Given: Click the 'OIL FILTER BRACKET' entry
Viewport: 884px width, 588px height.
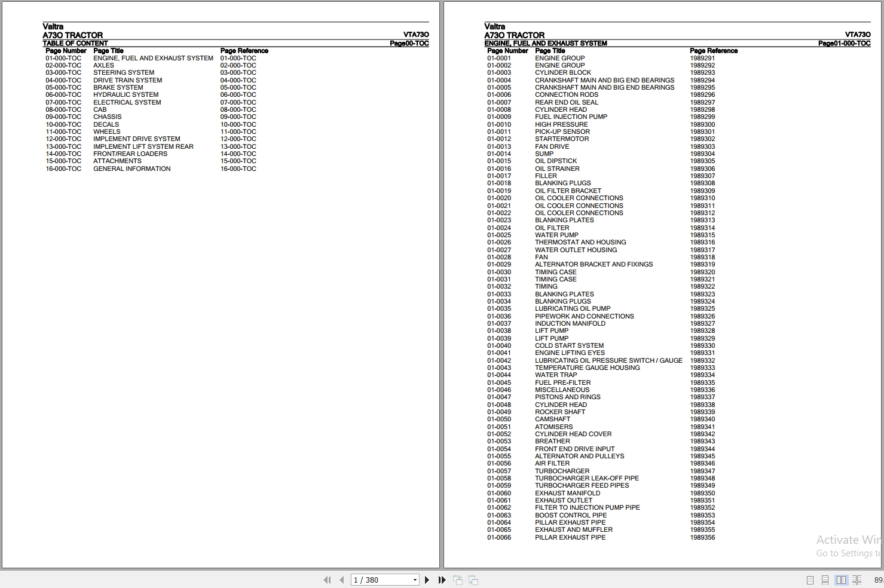Looking at the screenshot, I should [568, 191].
